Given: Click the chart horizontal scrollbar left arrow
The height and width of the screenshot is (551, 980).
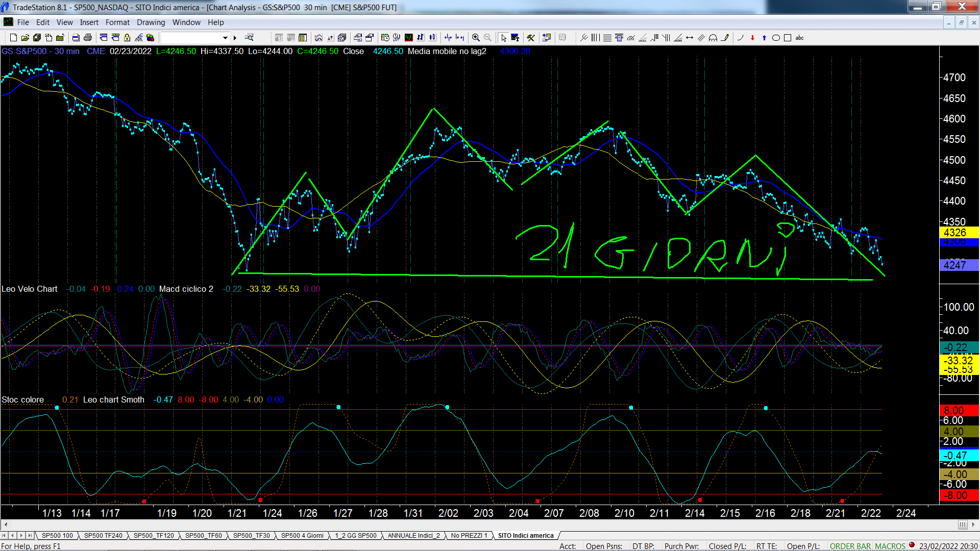Looking at the screenshot, I should click(6, 524).
